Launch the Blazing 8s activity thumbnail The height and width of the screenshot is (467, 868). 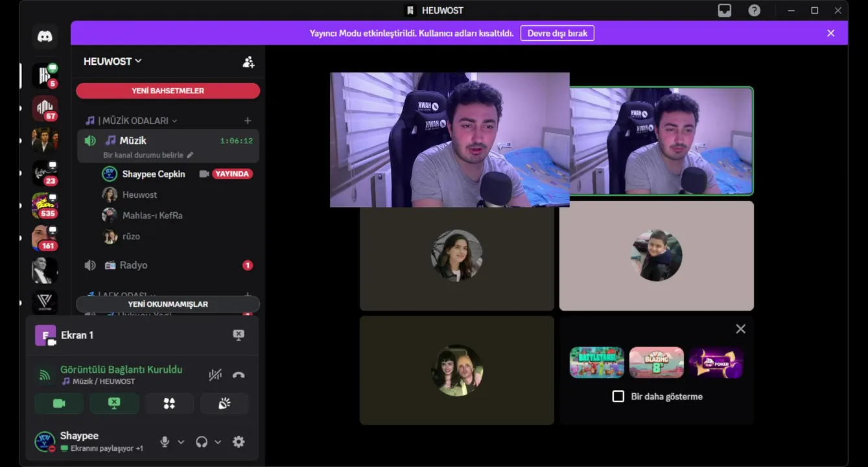pyautogui.click(x=657, y=363)
